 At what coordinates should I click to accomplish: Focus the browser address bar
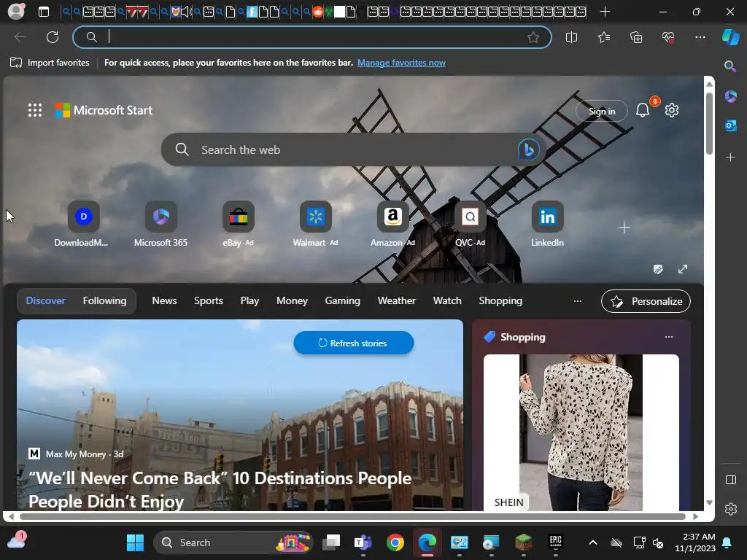coord(312,37)
